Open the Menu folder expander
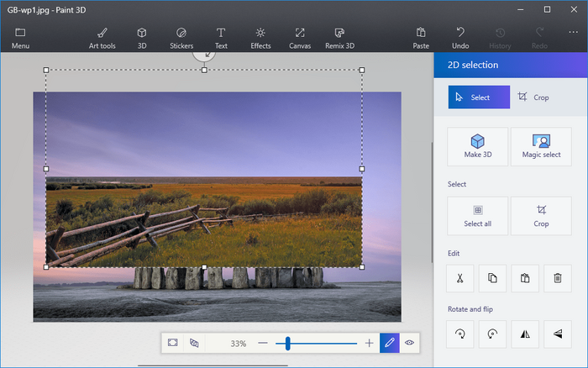The image size is (588, 368). click(20, 38)
